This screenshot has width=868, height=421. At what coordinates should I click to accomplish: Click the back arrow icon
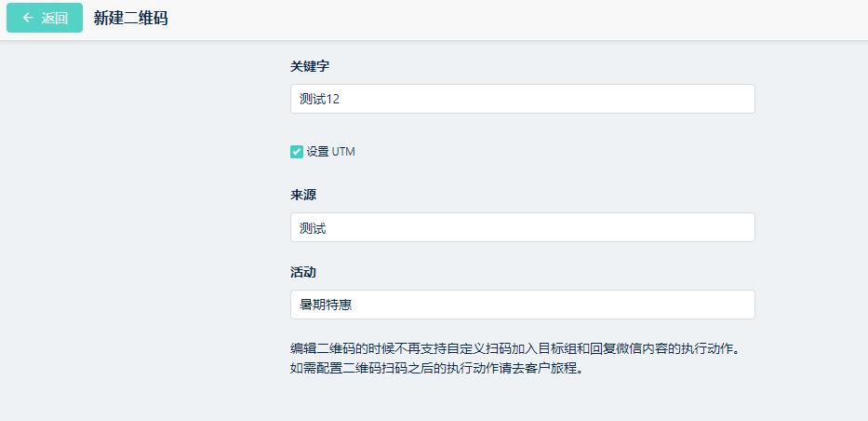click(x=28, y=18)
